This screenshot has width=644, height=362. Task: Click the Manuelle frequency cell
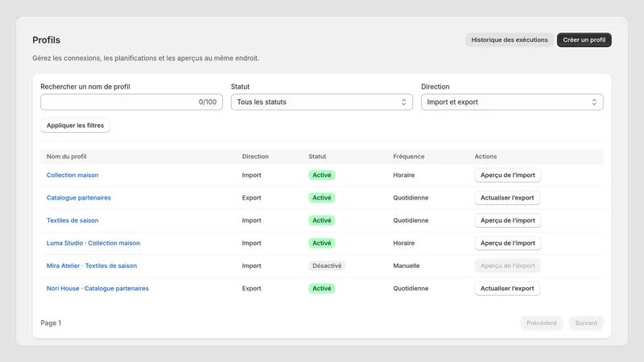tap(407, 265)
